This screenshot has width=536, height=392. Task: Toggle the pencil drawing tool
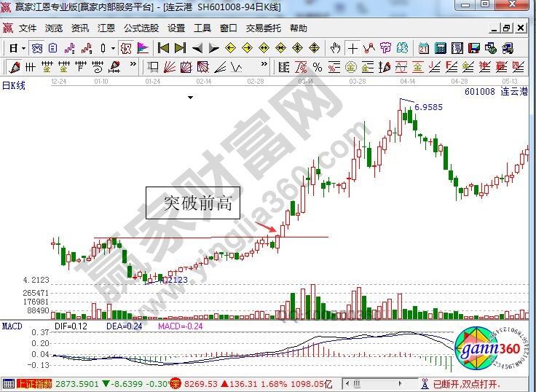pos(14,67)
